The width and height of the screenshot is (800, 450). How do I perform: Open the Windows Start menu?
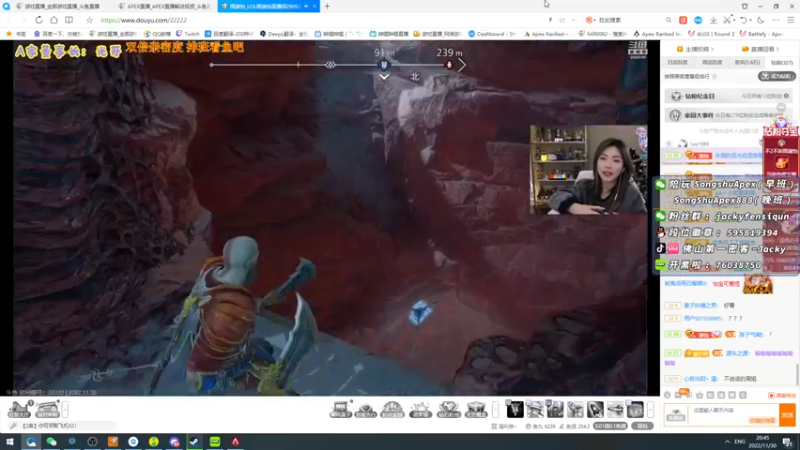(x=10, y=441)
